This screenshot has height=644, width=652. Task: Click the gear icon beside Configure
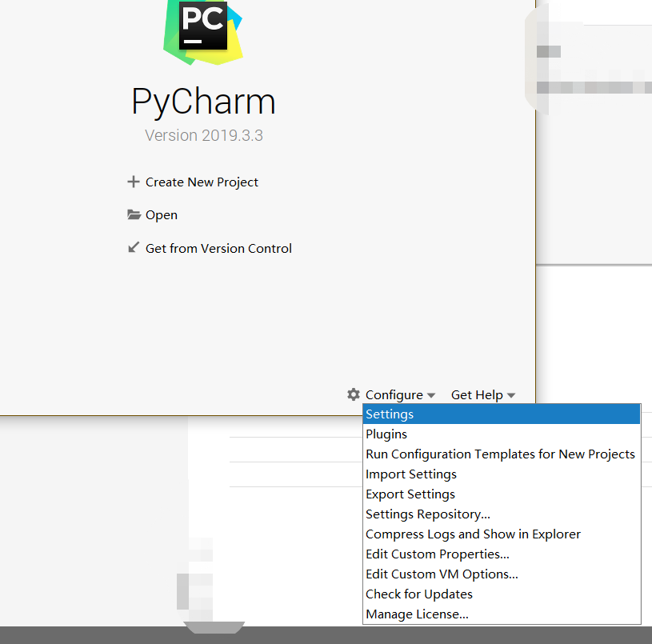pos(353,394)
